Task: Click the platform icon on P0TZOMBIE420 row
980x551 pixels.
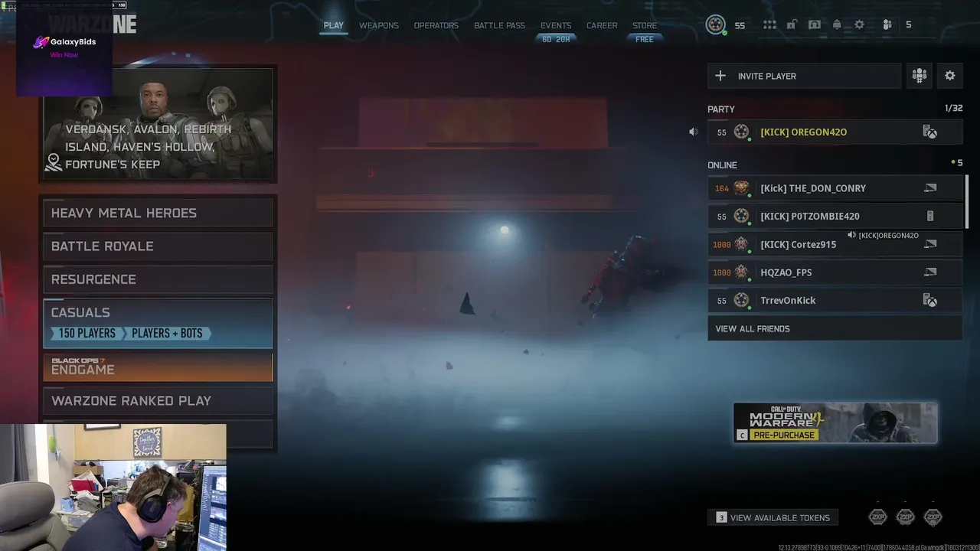Action: pyautogui.click(x=930, y=217)
